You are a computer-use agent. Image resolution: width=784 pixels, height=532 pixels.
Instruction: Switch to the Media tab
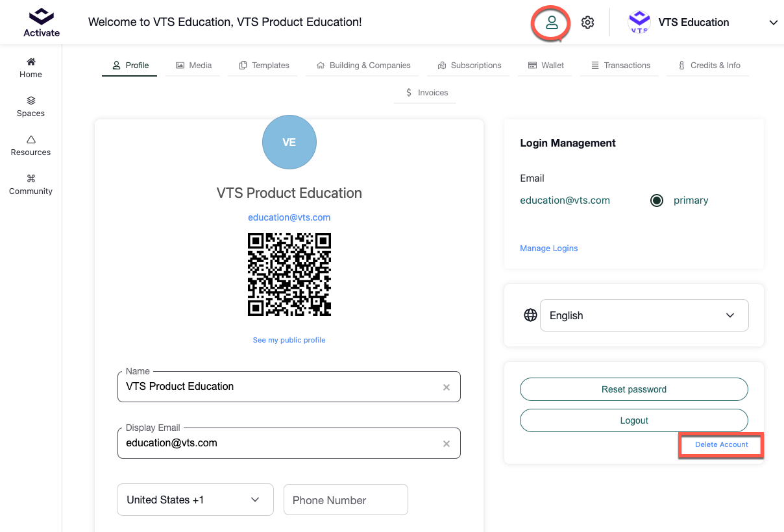pos(193,66)
